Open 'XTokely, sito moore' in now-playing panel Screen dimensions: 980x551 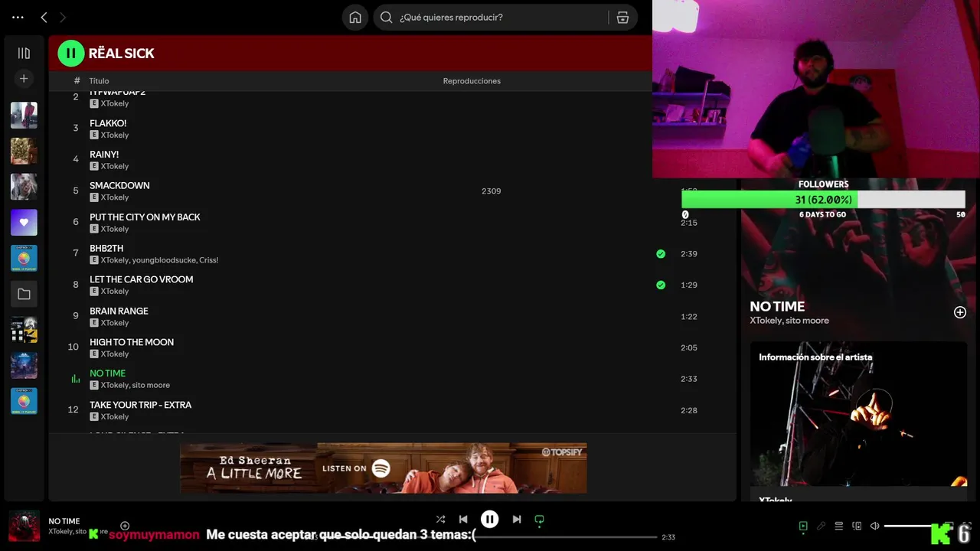[789, 321]
